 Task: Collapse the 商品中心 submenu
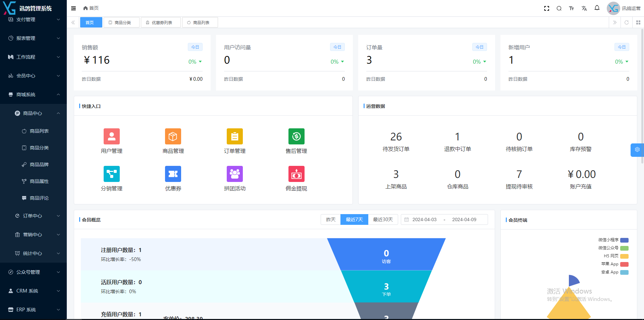coord(34,113)
